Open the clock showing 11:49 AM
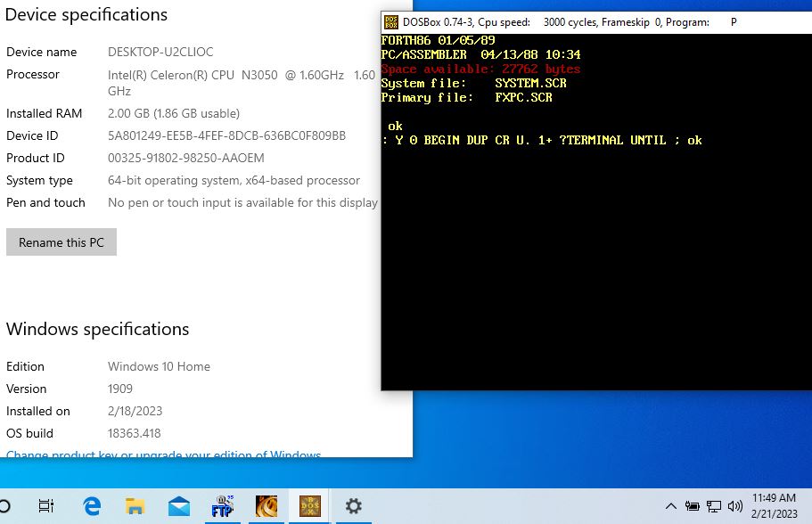Viewport: 812px width, 524px height. tap(775, 506)
